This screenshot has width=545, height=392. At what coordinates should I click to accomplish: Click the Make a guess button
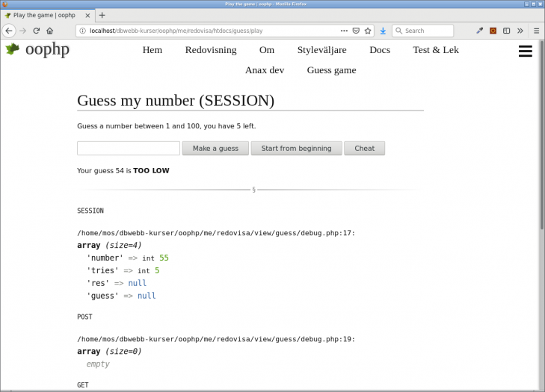(x=215, y=149)
